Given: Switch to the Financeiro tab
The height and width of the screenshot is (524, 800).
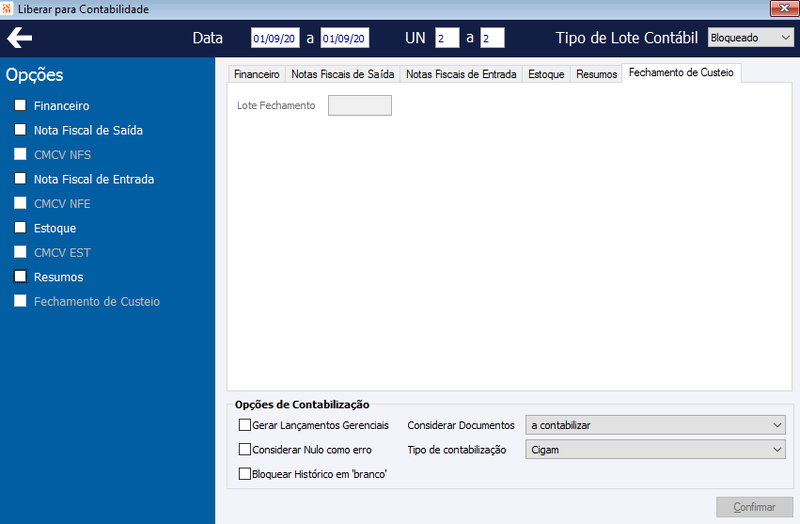Looking at the screenshot, I should point(257,74).
